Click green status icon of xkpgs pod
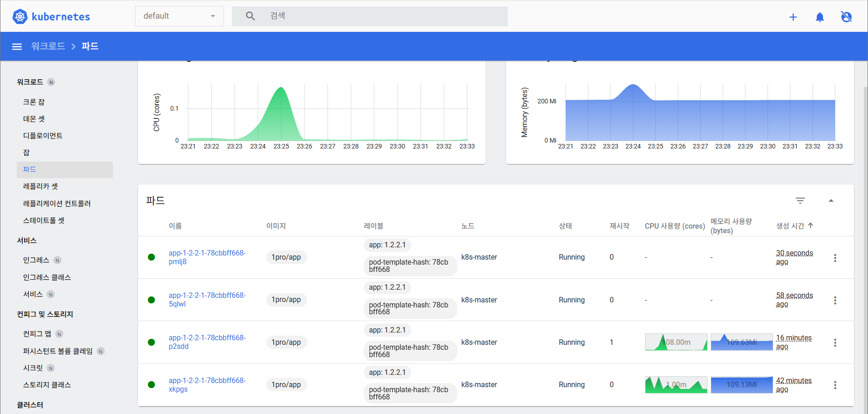Image resolution: width=868 pixels, height=414 pixels. 151,385
